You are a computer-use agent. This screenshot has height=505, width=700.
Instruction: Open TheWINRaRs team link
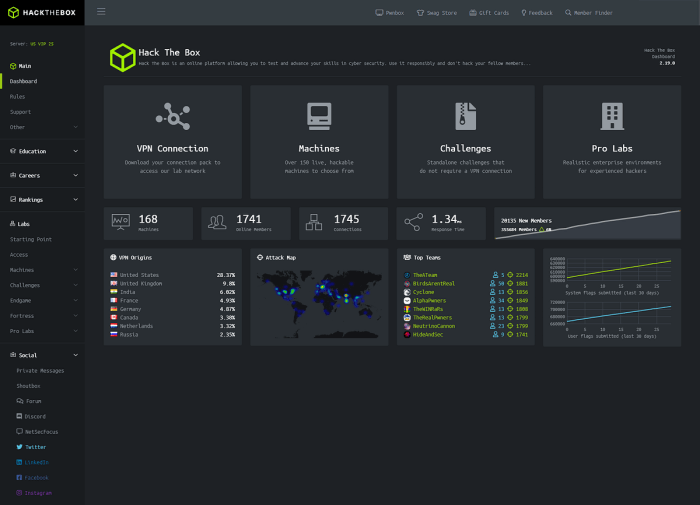428,309
